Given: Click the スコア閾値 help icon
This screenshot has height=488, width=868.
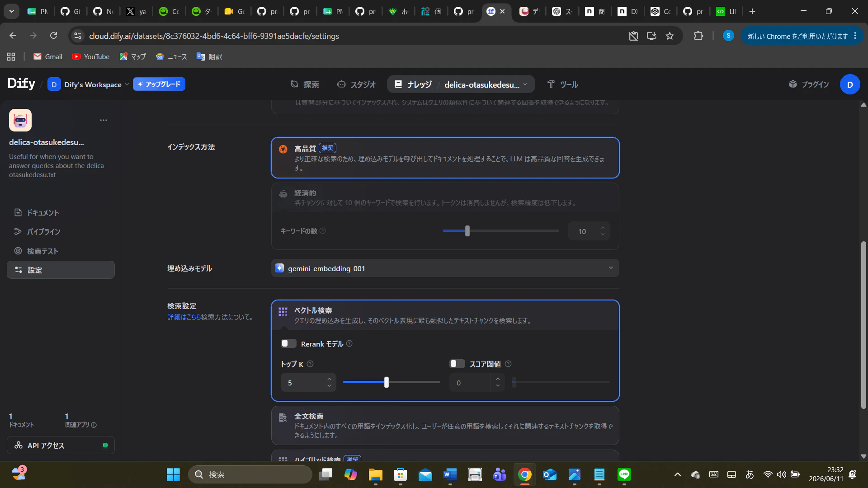Looking at the screenshot, I should point(508,364).
